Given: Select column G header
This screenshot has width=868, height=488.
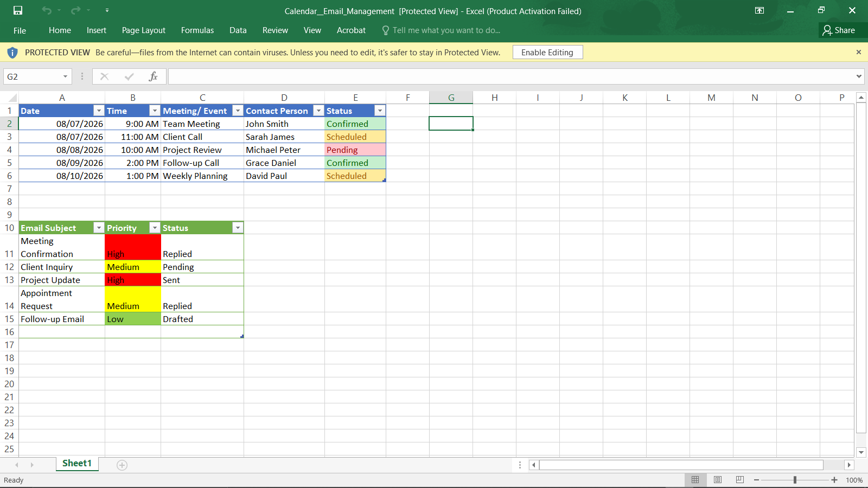Looking at the screenshot, I should click(x=451, y=98).
